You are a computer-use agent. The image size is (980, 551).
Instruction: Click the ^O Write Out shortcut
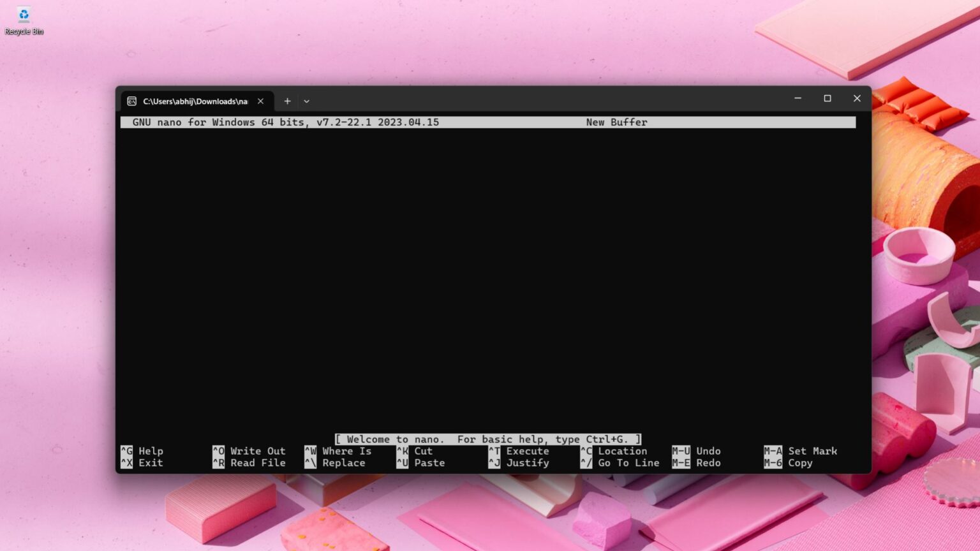[249, 451]
